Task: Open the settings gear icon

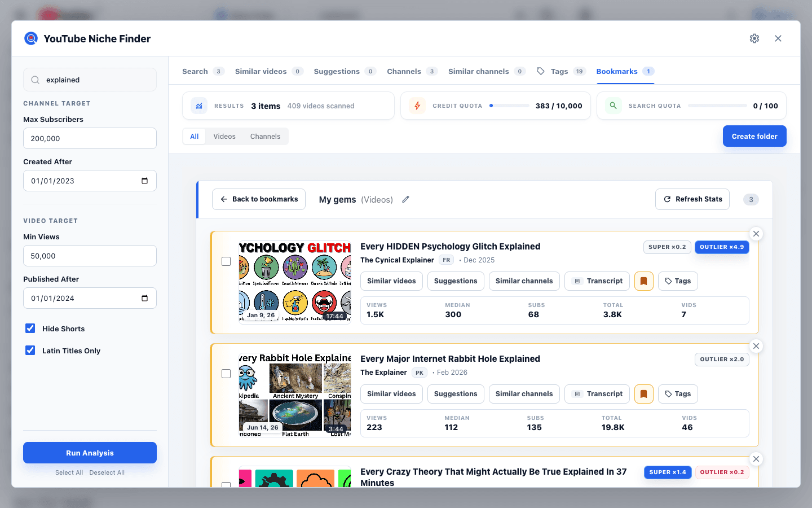Action: pos(754,38)
